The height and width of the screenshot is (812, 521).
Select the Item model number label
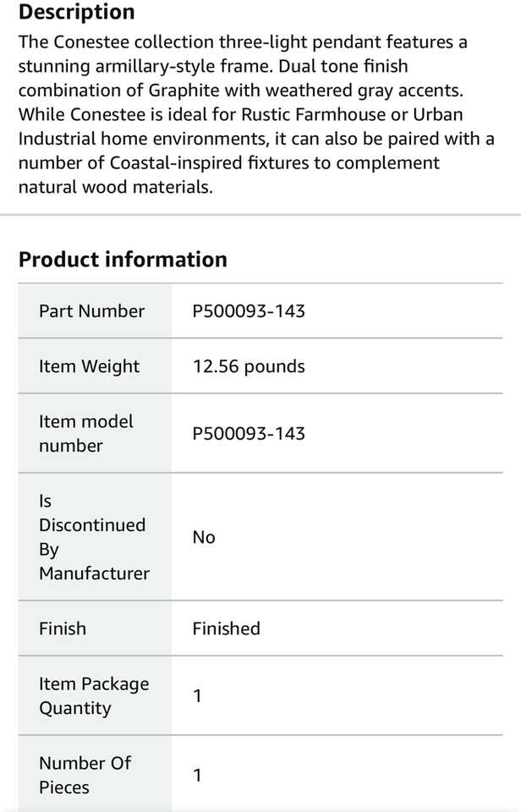(86, 433)
